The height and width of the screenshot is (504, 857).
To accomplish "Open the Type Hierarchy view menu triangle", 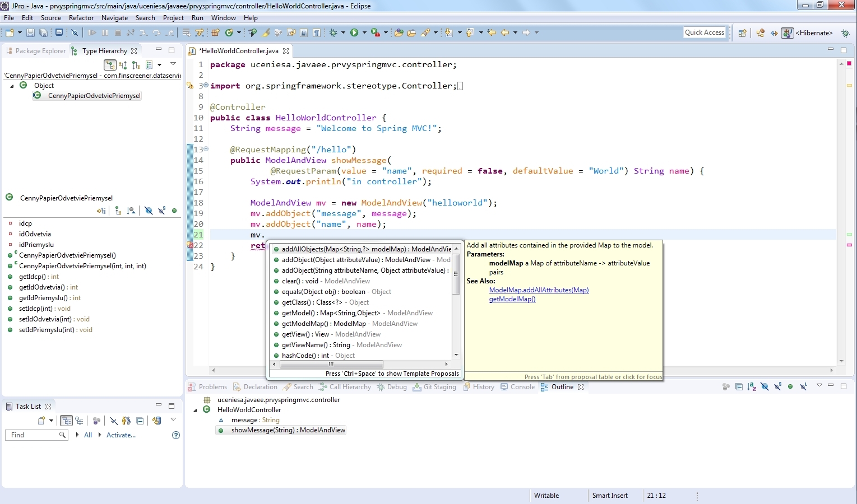I will (173, 63).
